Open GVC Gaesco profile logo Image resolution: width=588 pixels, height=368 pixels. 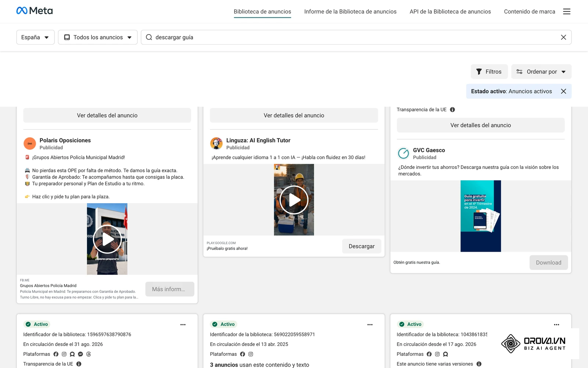pyautogui.click(x=403, y=153)
